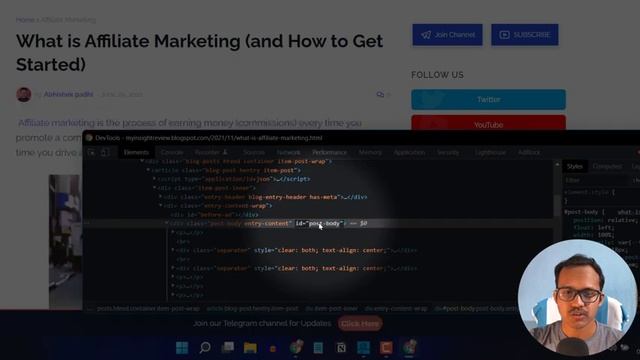Click the position: relative style declaration
Viewport: 640px width, 360px height.
coord(605,220)
